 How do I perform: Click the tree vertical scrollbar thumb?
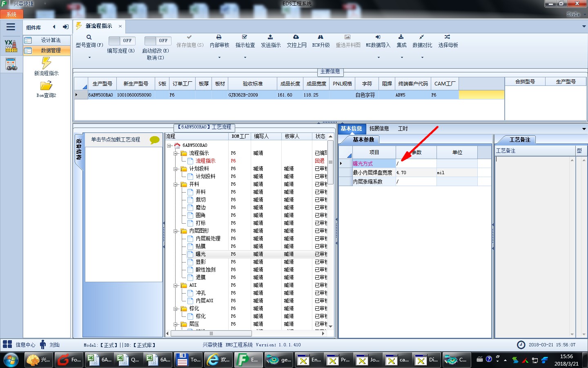point(330,162)
